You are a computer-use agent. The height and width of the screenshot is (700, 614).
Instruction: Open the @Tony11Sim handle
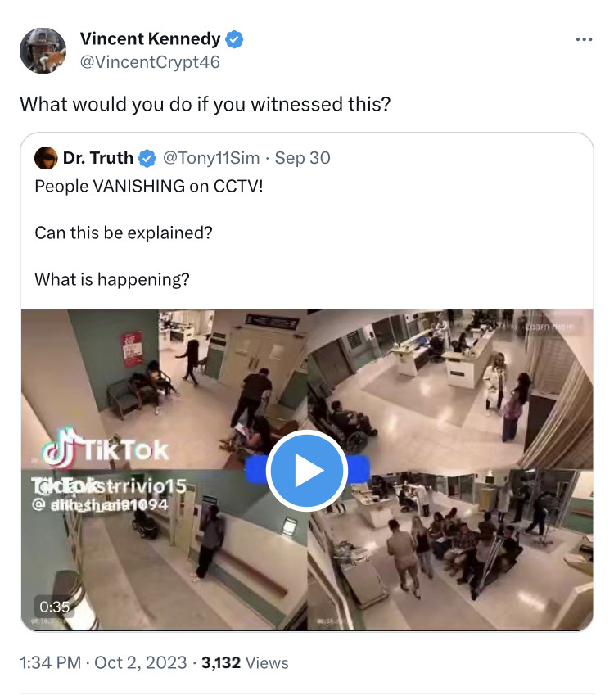click(210, 158)
